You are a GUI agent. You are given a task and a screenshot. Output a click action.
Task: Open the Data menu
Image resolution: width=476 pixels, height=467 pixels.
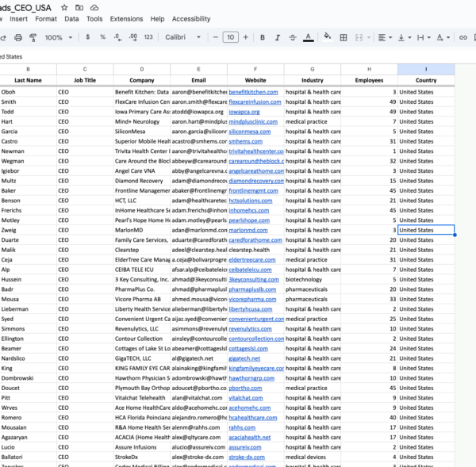click(x=71, y=19)
